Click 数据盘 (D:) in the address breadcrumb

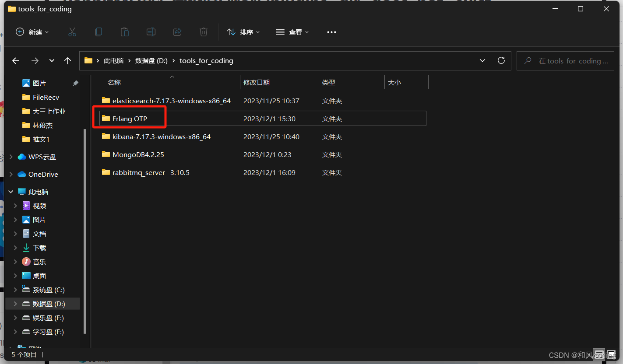151,61
